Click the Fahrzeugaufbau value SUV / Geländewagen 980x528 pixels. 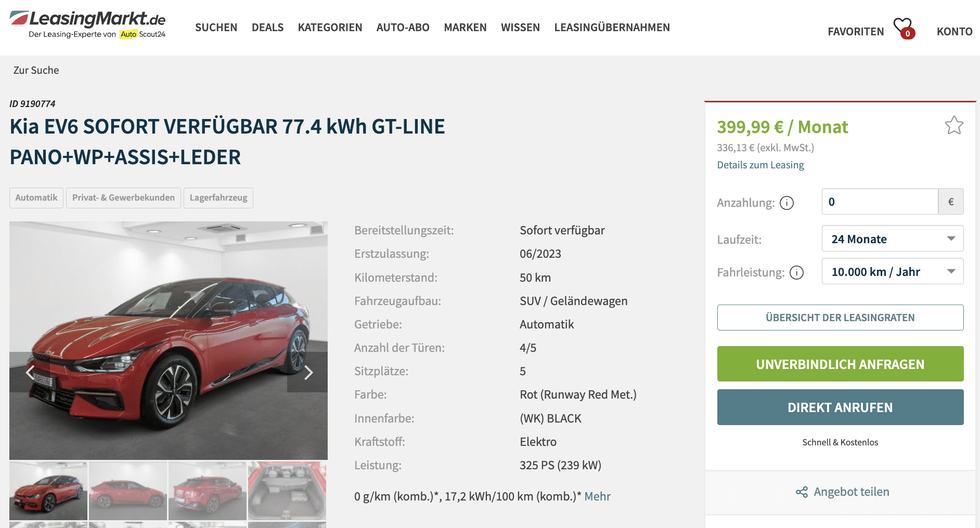click(573, 301)
